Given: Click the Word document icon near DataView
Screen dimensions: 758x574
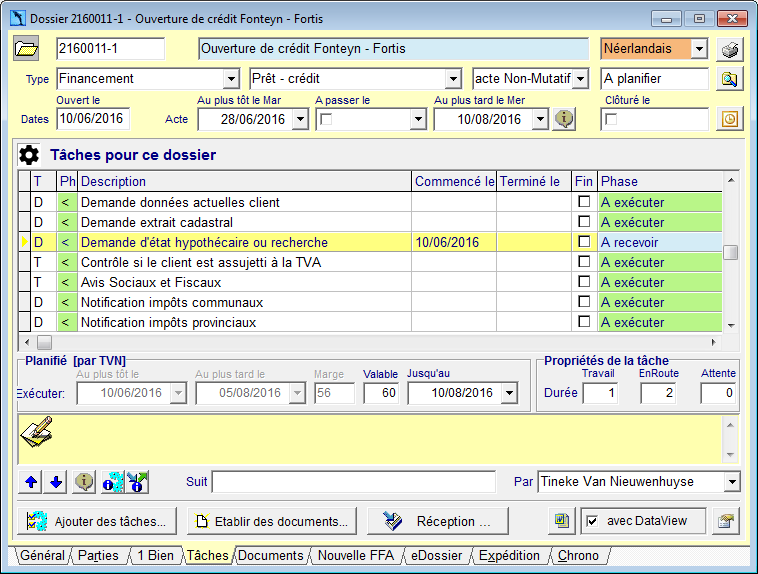Looking at the screenshot, I should point(562,521).
